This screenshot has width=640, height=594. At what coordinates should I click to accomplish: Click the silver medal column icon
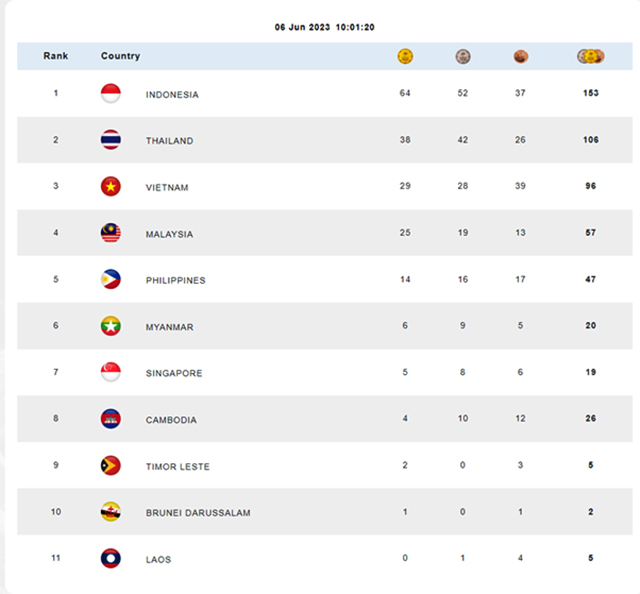coord(463,56)
